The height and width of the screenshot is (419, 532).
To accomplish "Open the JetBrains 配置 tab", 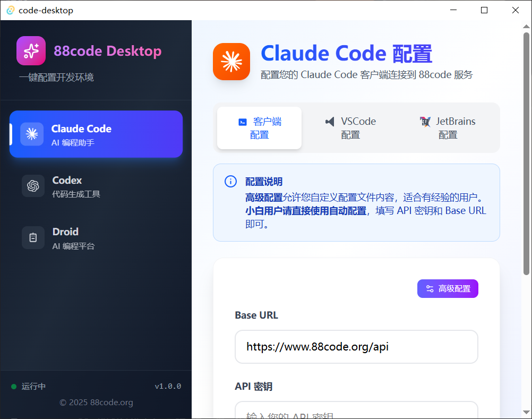I will [x=448, y=128].
